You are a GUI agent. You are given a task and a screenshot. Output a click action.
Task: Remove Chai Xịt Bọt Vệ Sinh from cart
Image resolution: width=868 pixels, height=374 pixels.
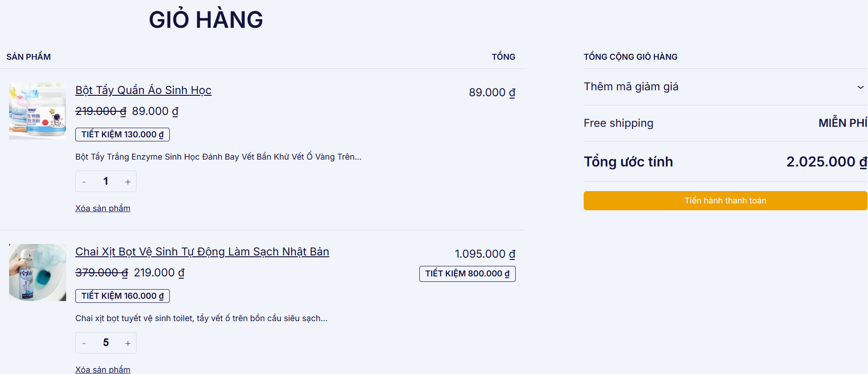pos(103,369)
